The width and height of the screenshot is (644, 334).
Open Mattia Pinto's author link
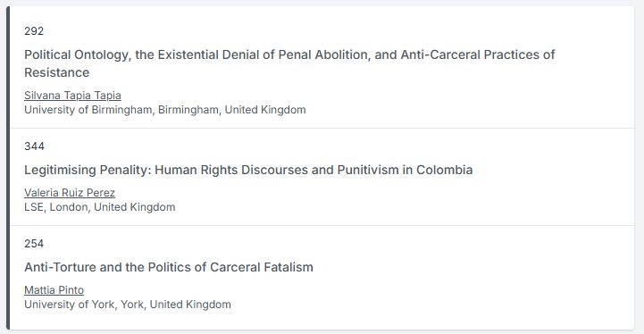click(54, 290)
